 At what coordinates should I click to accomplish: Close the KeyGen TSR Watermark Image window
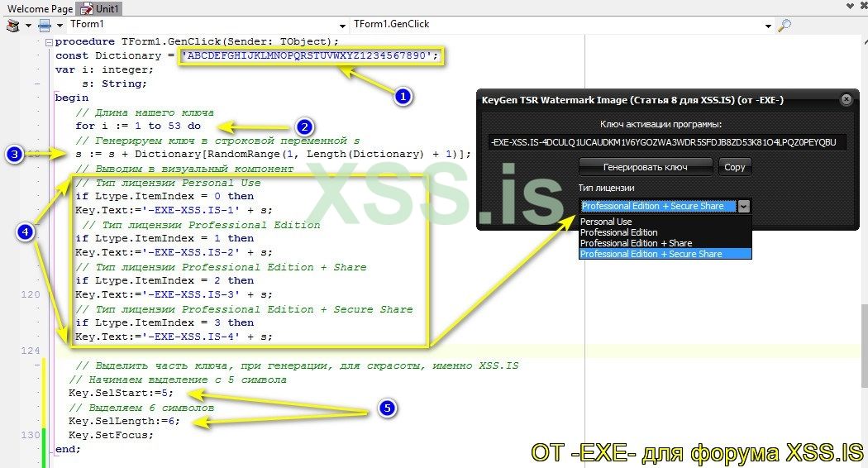pyautogui.click(x=846, y=99)
